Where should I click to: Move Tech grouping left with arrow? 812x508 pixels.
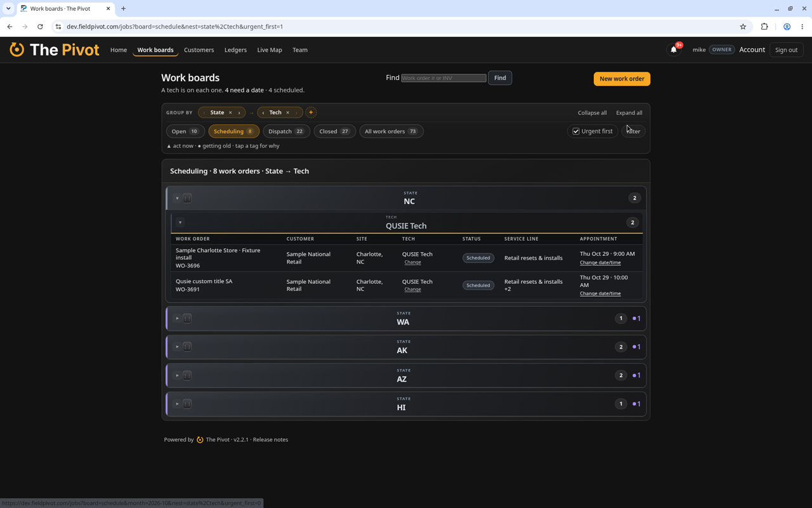point(263,112)
